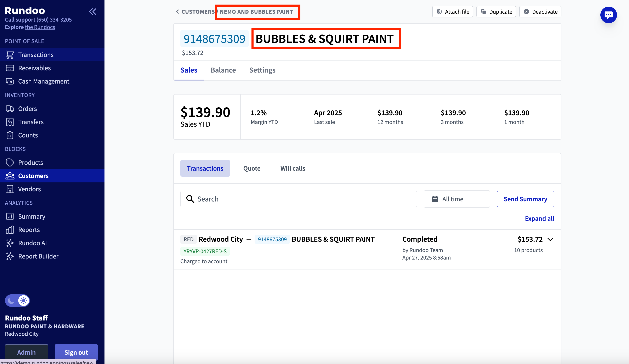This screenshot has height=364, width=629.
Task: Go to Orders in the sidebar
Action: 52,109
